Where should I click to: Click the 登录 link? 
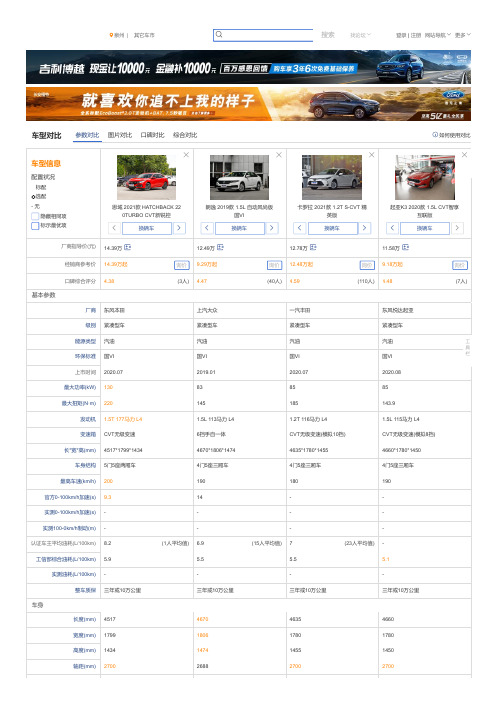click(401, 35)
